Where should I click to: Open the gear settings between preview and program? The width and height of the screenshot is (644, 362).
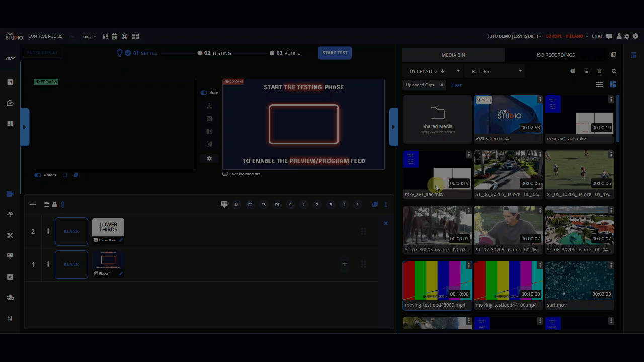pos(209,158)
